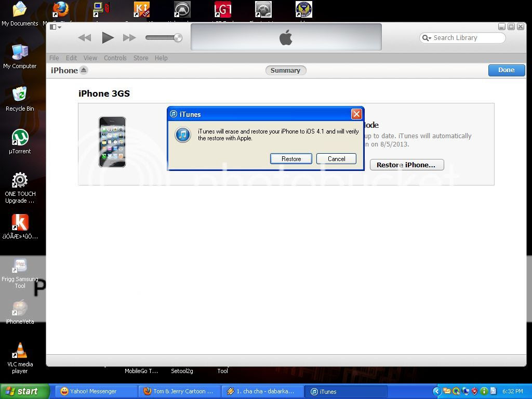Open the search magnifier options dropdown
This screenshot has height=399, width=532.
(427, 38)
